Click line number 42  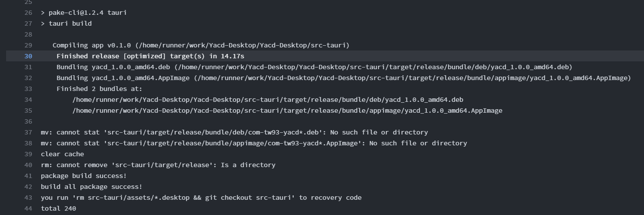[x=28, y=187]
